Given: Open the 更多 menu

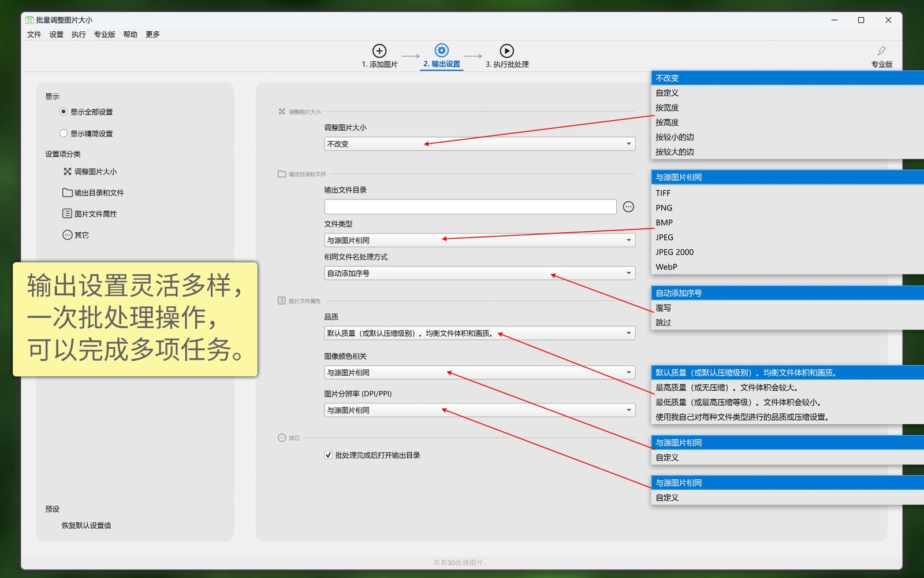Looking at the screenshot, I should click(153, 35).
